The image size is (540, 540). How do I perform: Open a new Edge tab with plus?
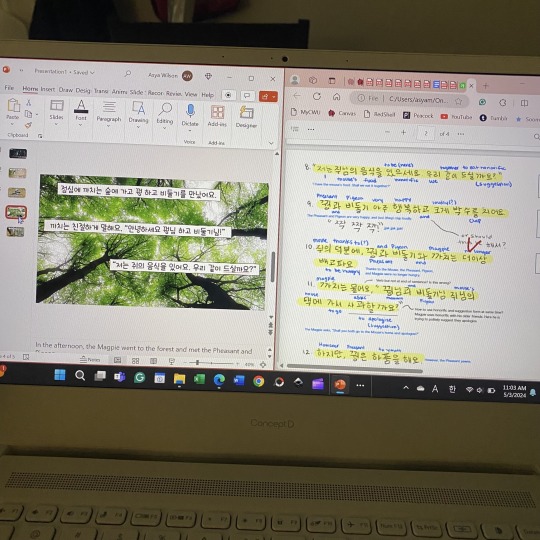(486, 86)
